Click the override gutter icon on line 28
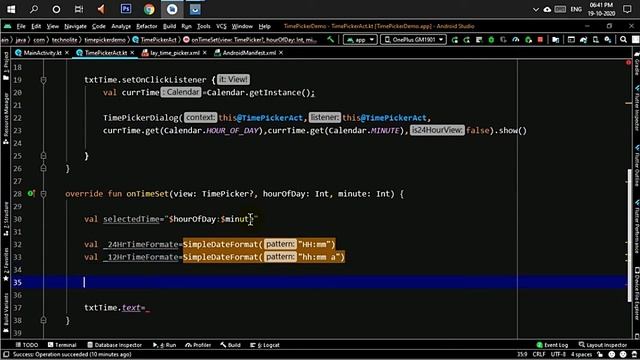This screenshot has width=640, height=360. (x=31, y=193)
